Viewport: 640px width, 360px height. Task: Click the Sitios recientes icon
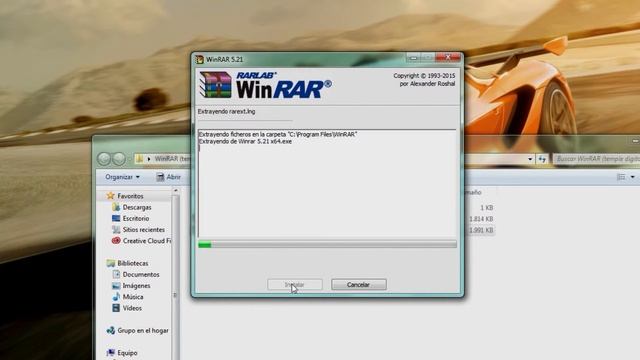tap(116, 230)
